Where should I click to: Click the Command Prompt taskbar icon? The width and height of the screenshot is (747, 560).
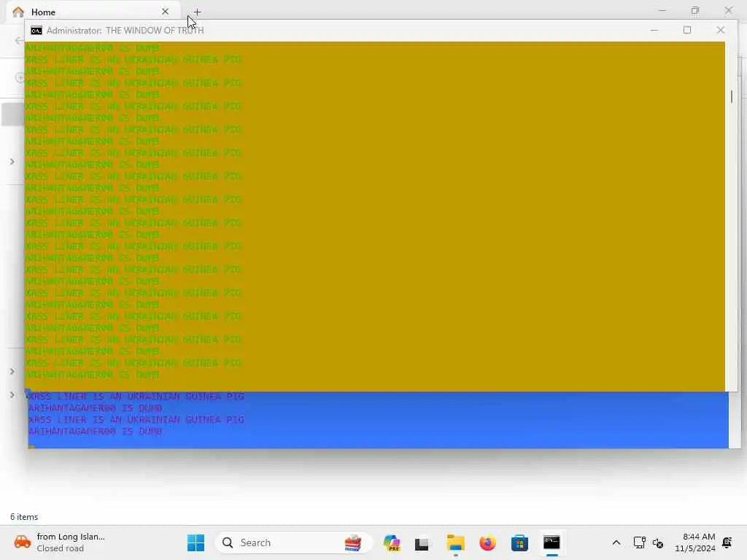pyautogui.click(x=551, y=542)
